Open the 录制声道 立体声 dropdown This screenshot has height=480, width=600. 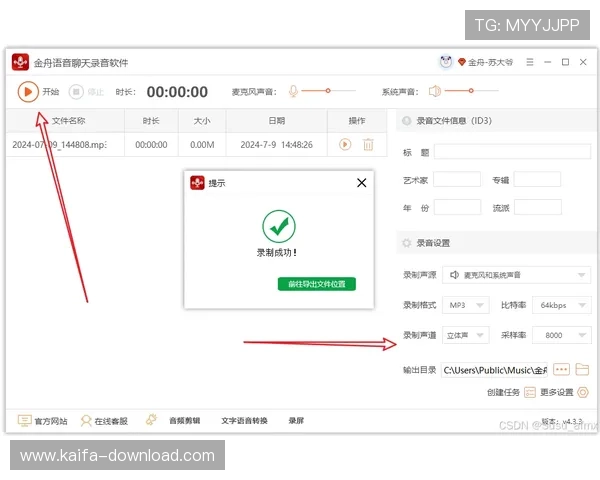coord(466,335)
